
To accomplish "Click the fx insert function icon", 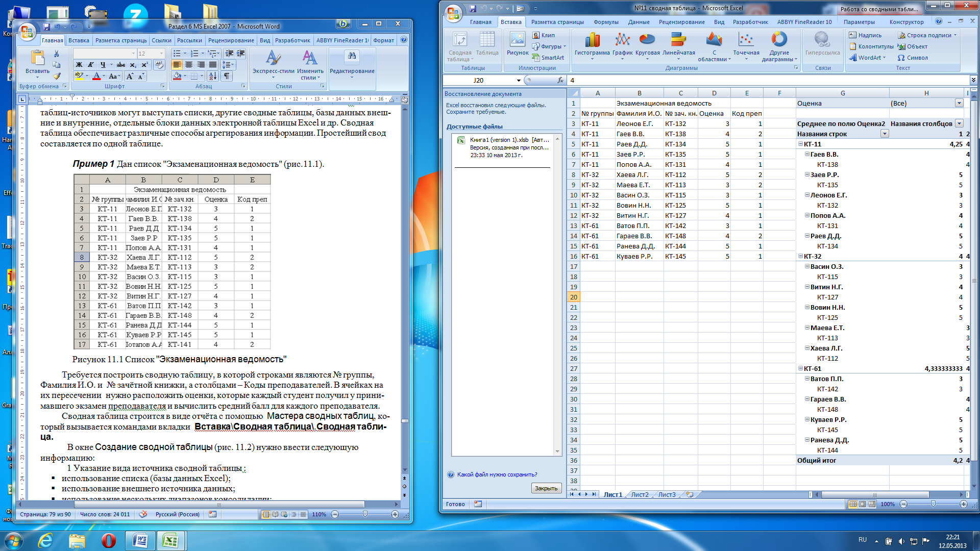I will [560, 80].
